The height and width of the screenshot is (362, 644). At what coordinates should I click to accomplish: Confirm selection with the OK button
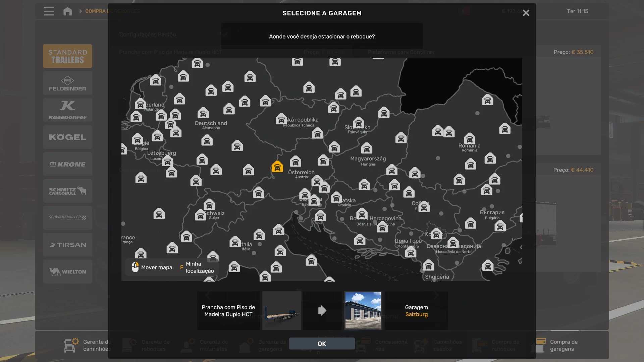(321, 344)
